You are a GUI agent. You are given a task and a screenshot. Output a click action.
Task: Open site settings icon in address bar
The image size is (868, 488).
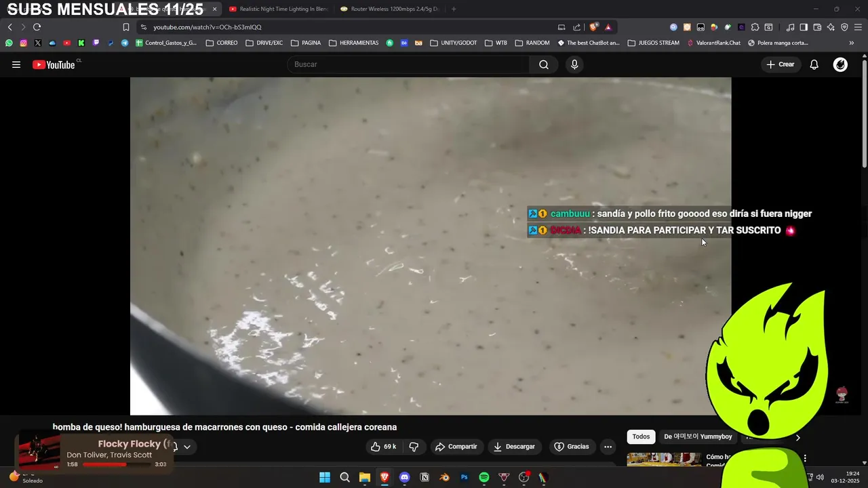click(x=143, y=27)
